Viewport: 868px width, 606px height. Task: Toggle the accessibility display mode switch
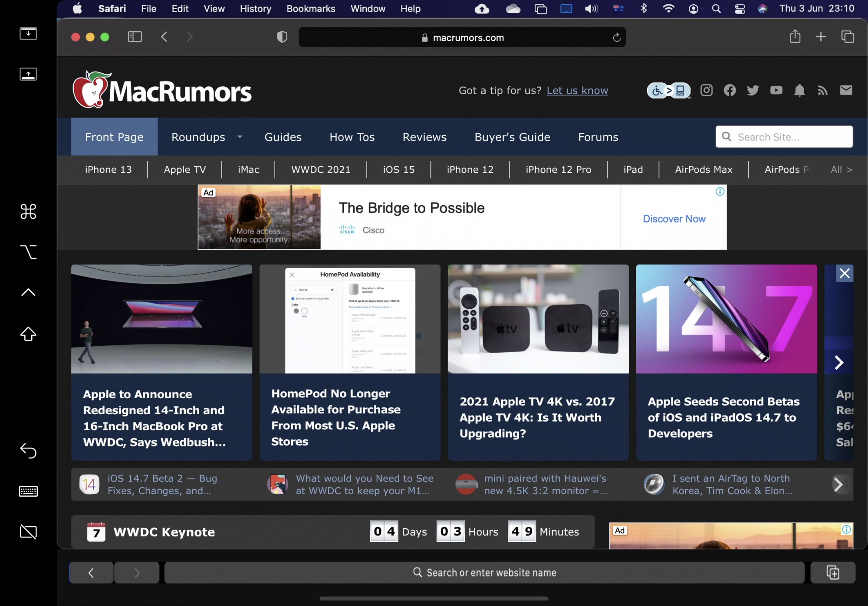668,91
